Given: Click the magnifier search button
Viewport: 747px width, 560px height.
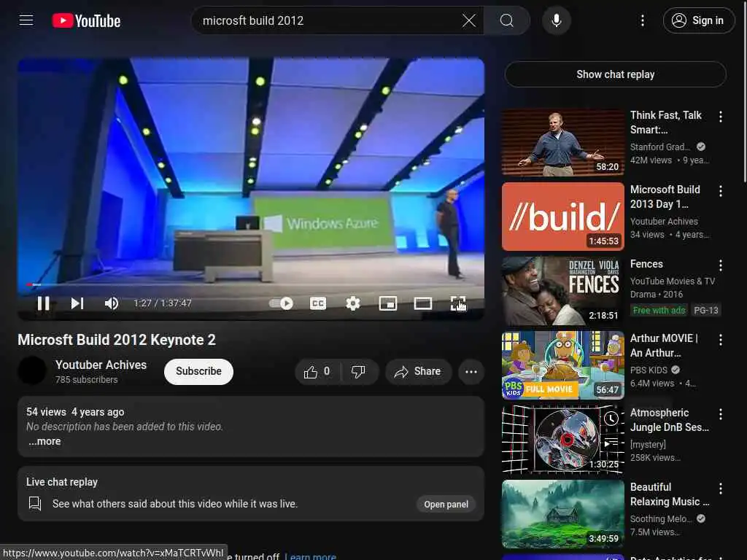Looking at the screenshot, I should click(x=507, y=20).
